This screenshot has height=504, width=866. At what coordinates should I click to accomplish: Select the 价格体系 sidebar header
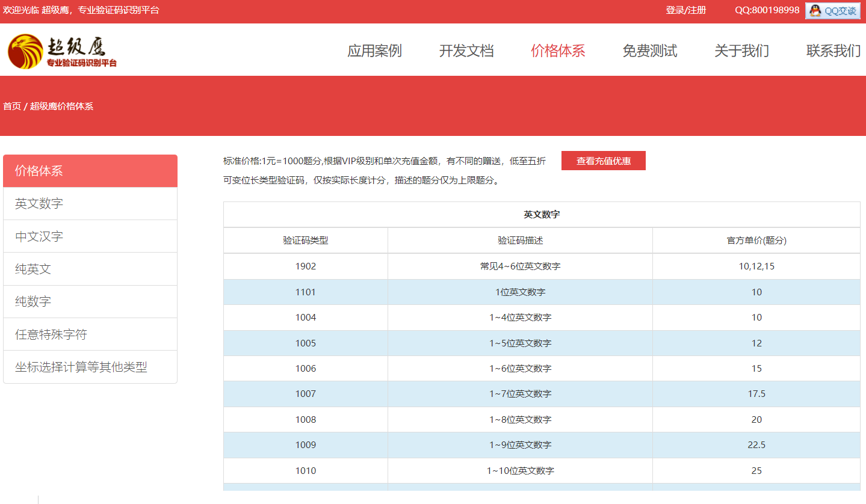click(90, 171)
